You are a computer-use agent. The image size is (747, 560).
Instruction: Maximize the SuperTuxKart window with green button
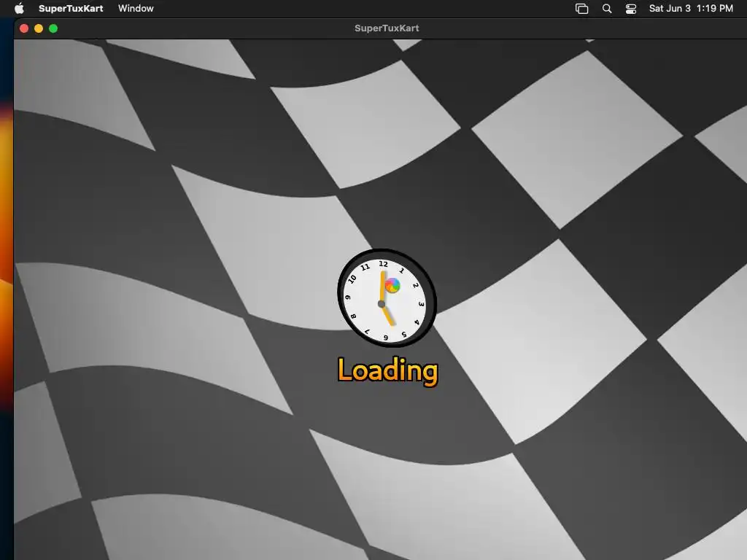point(53,28)
